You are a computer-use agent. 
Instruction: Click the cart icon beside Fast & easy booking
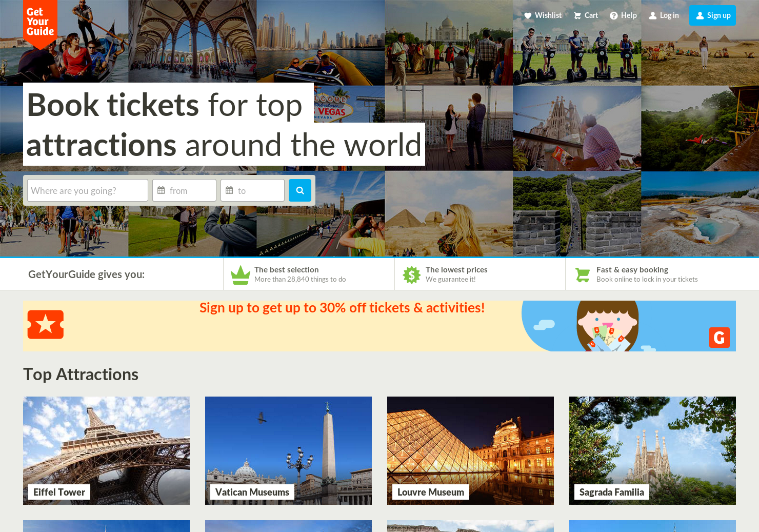click(x=583, y=274)
